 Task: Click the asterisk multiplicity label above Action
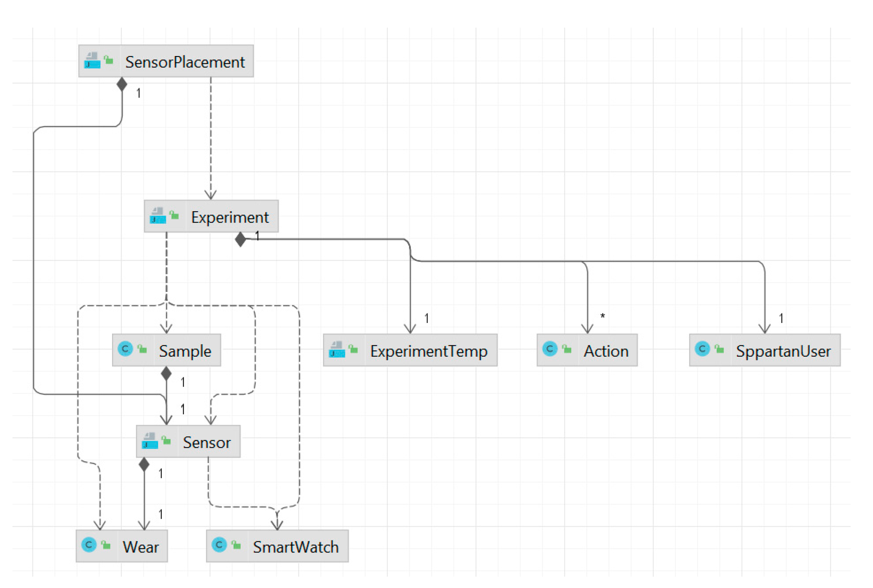602,316
